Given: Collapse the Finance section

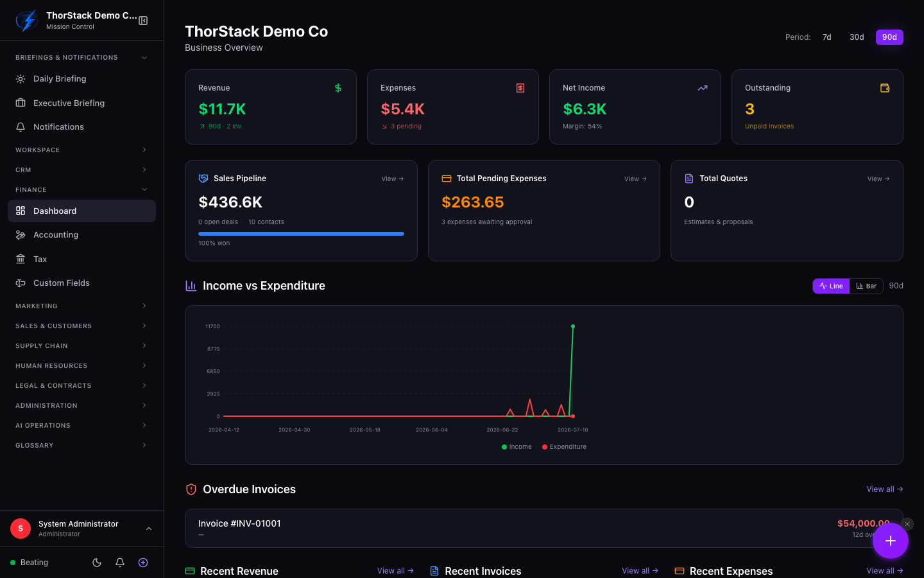Looking at the screenshot, I should point(81,190).
